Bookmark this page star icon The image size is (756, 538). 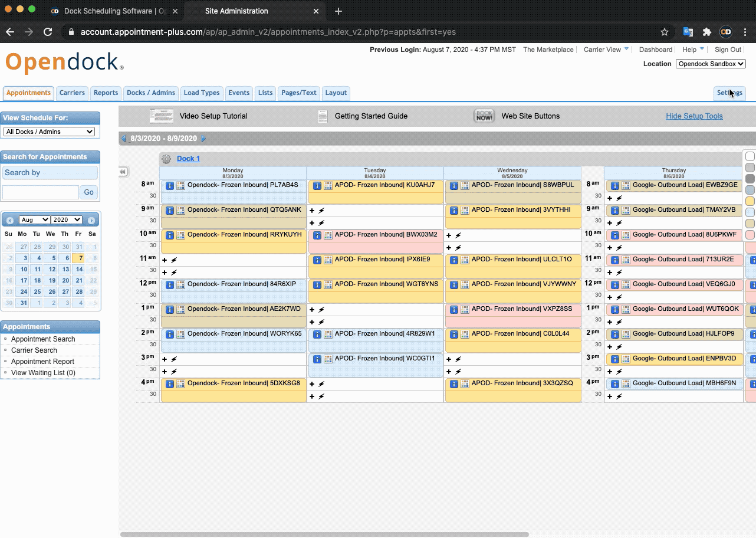pos(665,32)
